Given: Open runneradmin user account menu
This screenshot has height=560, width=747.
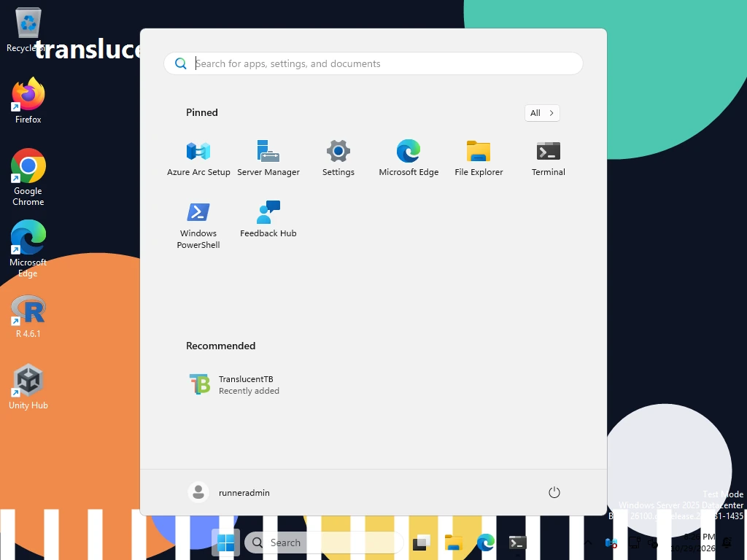Looking at the screenshot, I should (x=230, y=492).
